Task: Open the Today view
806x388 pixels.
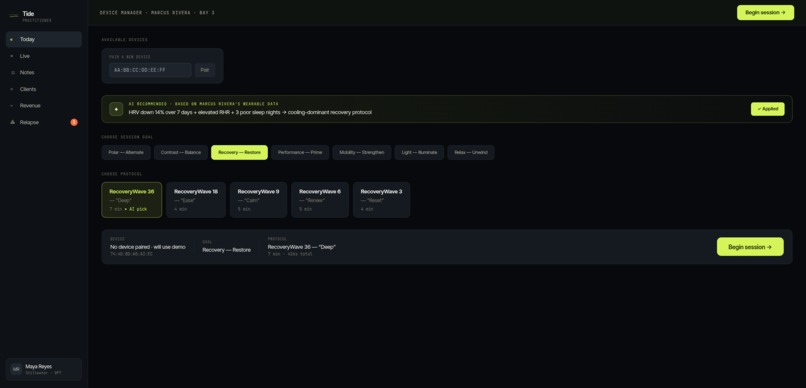Action: tap(44, 40)
